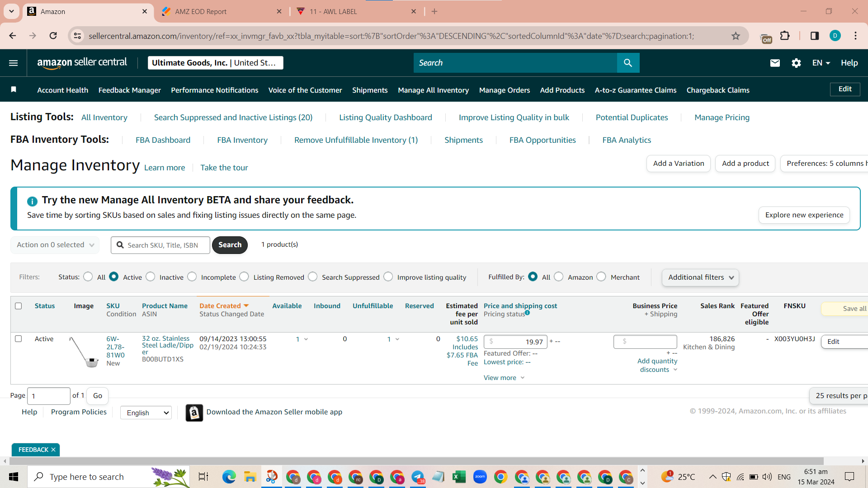
Task: Bookmark this page with the star icon
Action: pos(736,36)
